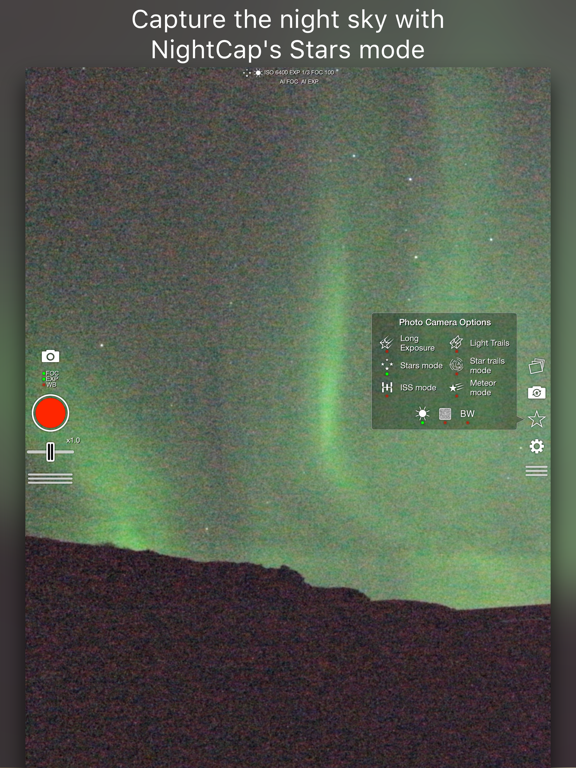
Task: Click the ISS mode label
Action: click(x=418, y=387)
